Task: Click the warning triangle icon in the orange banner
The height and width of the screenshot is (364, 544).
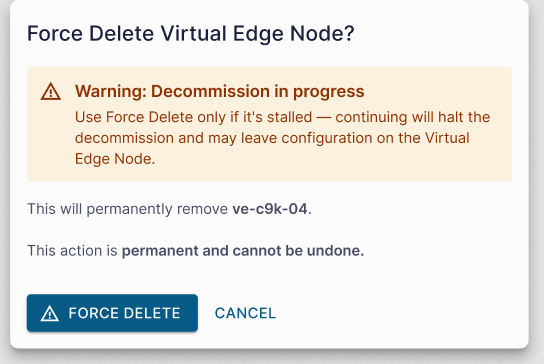Action: [51, 92]
